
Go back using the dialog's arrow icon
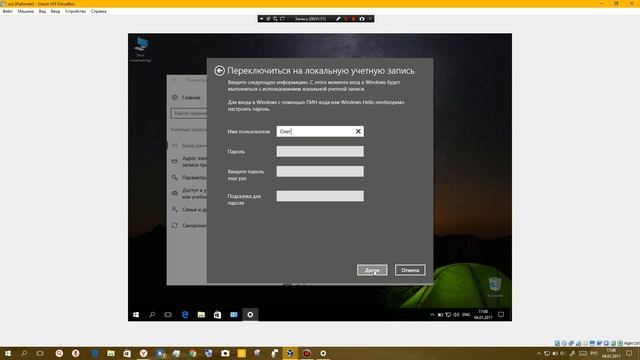pos(219,71)
